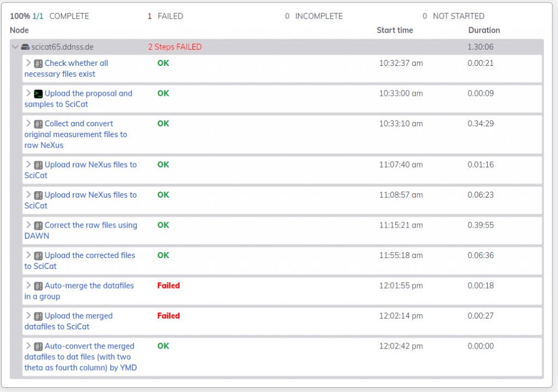Image resolution: width=558 pixels, height=392 pixels.
Task: Click script icon of 'Upload the merged datafiles'
Action: (x=38, y=316)
